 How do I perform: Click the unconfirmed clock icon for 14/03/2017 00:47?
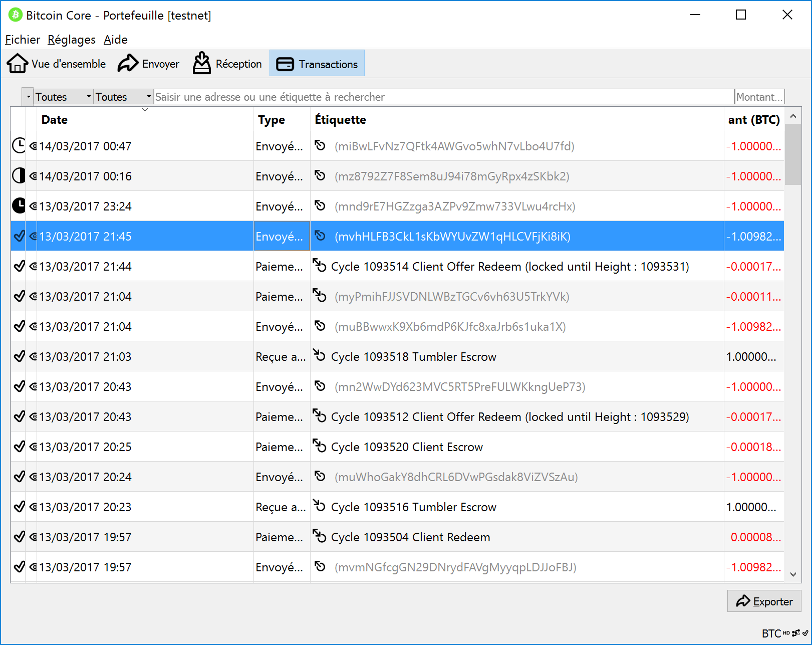tap(19, 146)
